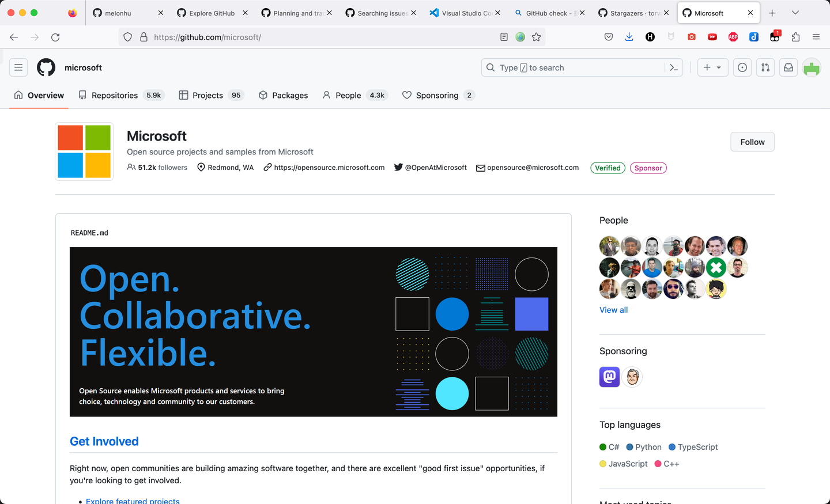This screenshot has height=504, width=830.
Task: Open the @OpenAtMicrosoft Twitter link
Action: point(436,168)
